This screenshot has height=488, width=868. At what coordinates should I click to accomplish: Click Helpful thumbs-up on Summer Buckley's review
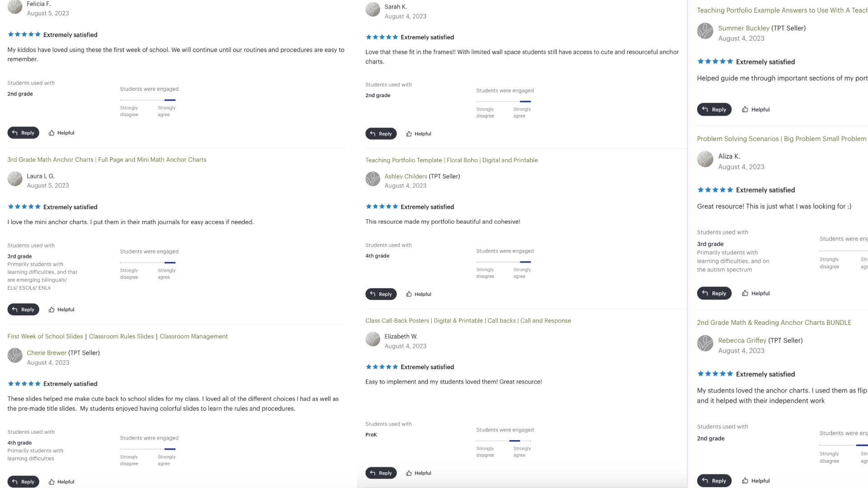tap(745, 109)
